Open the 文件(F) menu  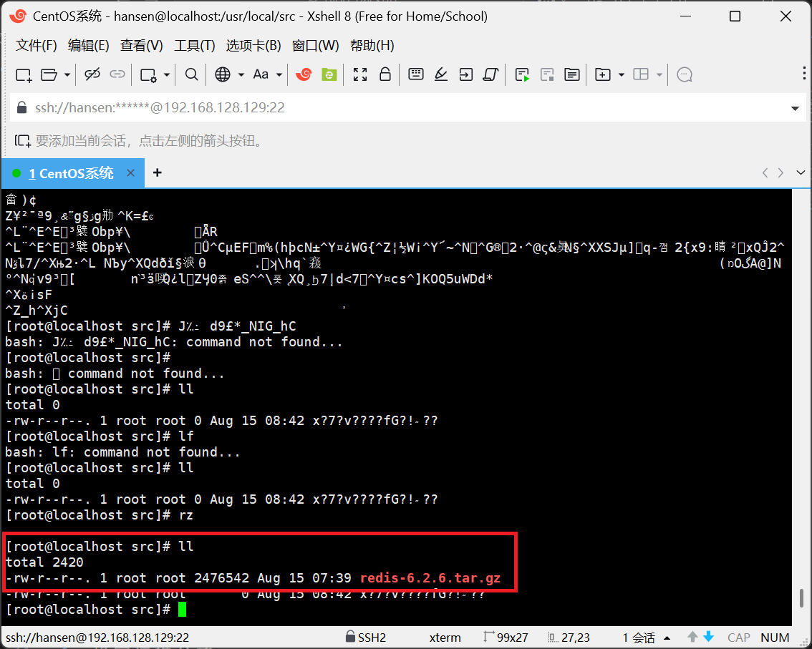pos(36,46)
